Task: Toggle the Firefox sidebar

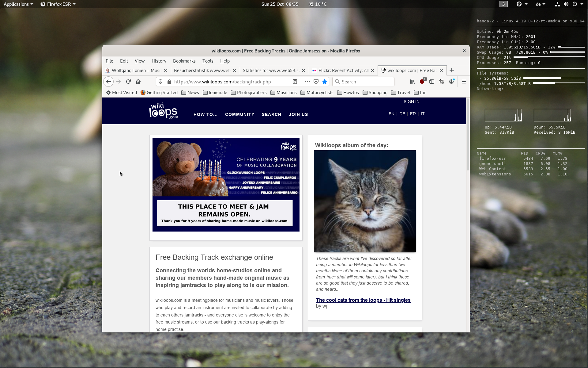Action: click(x=432, y=82)
